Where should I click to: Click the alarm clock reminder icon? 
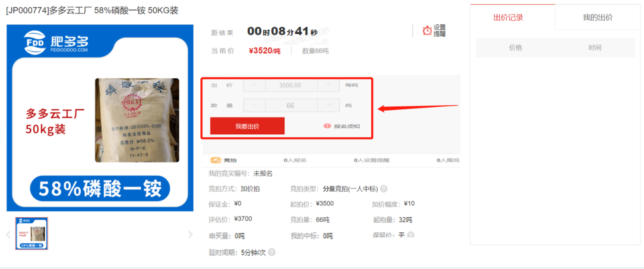pyautogui.click(x=427, y=30)
